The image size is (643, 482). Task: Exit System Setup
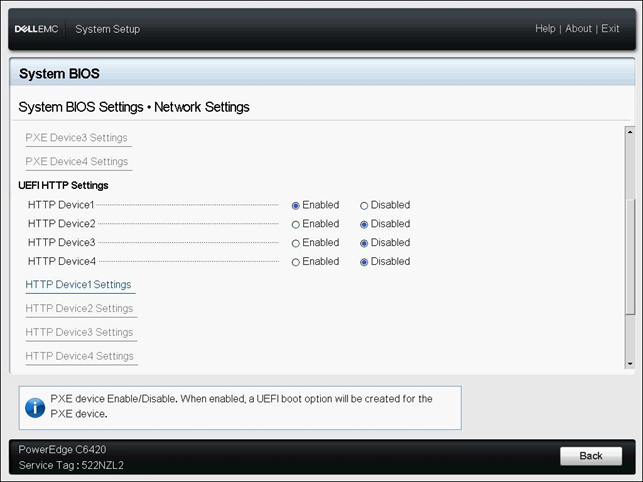click(x=610, y=29)
